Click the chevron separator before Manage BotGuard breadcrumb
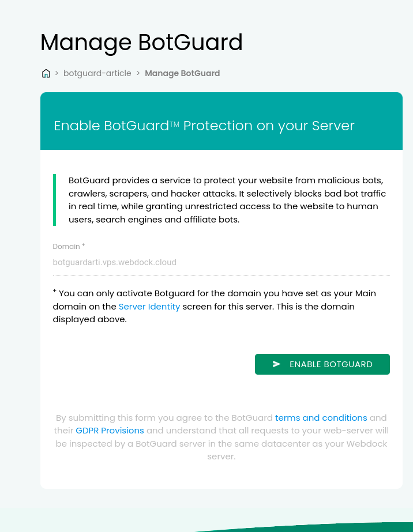 point(138,73)
